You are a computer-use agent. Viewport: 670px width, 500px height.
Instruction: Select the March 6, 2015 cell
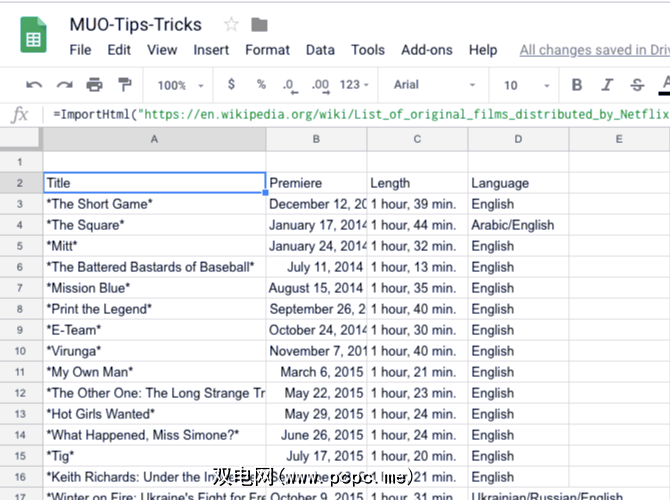(x=316, y=372)
